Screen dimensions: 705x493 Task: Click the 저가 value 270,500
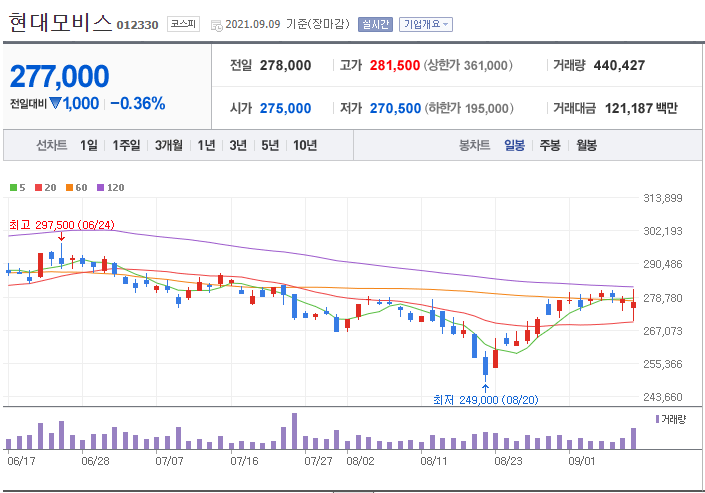[x=395, y=108]
